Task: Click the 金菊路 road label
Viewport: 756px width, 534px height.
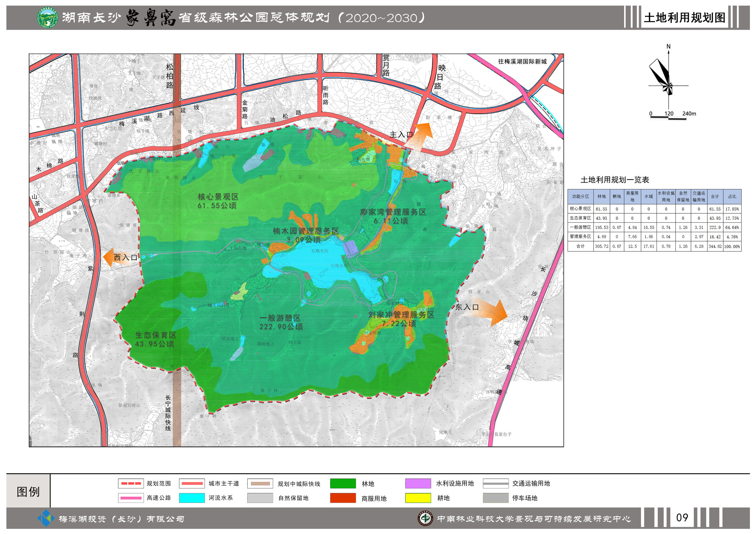Action: click(245, 109)
